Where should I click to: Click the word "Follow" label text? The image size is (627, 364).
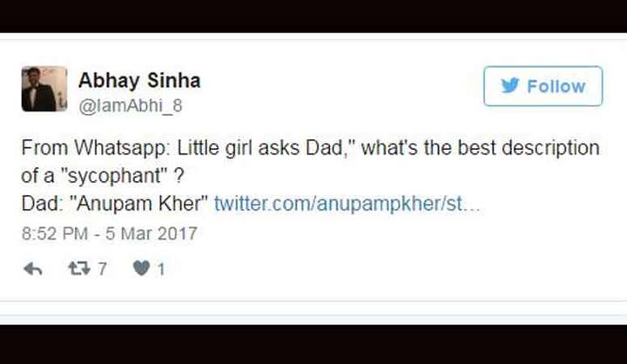click(x=556, y=86)
